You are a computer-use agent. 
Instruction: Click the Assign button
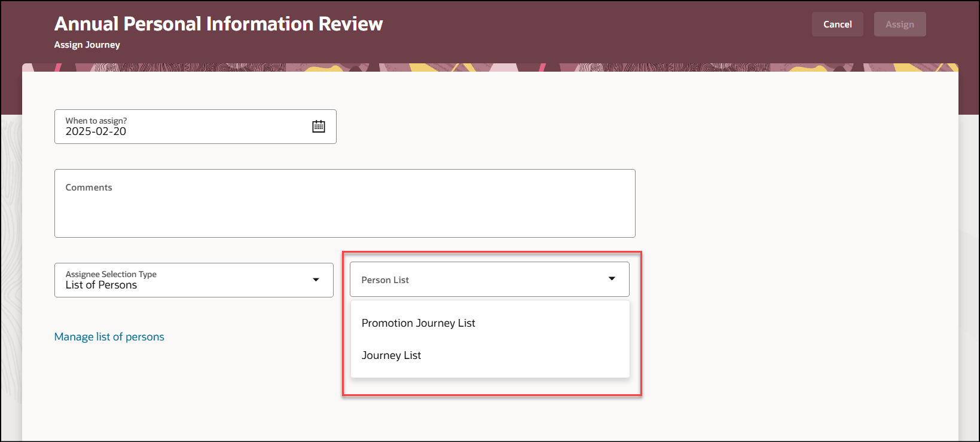click(899, 24)
